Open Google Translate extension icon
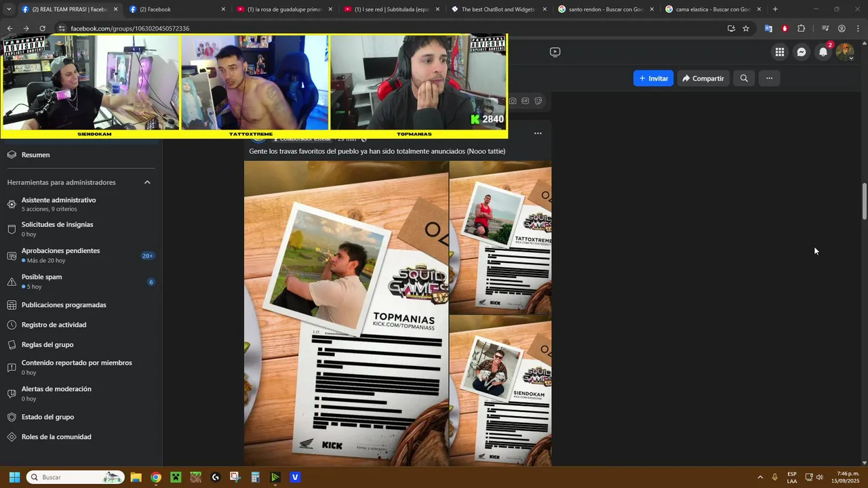The width and height of the screenshot is (868, 488). [x=768, y=28]
